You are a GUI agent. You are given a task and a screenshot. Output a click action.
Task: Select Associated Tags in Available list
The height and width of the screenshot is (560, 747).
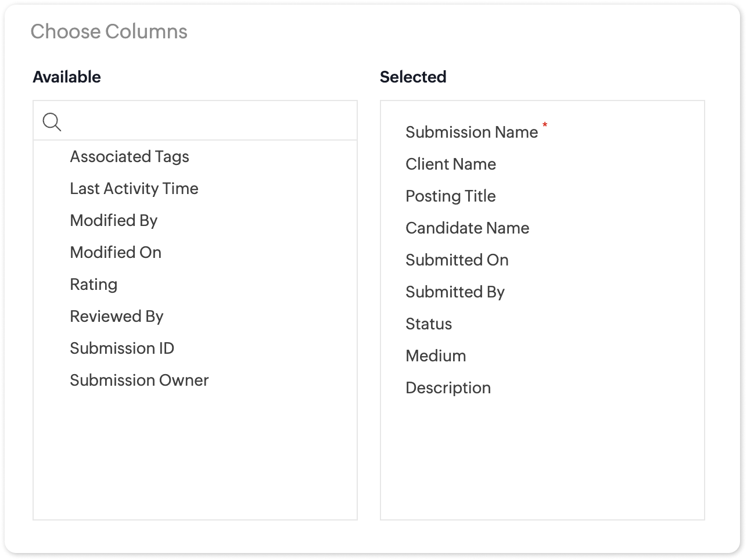click(x=130, y=157)
